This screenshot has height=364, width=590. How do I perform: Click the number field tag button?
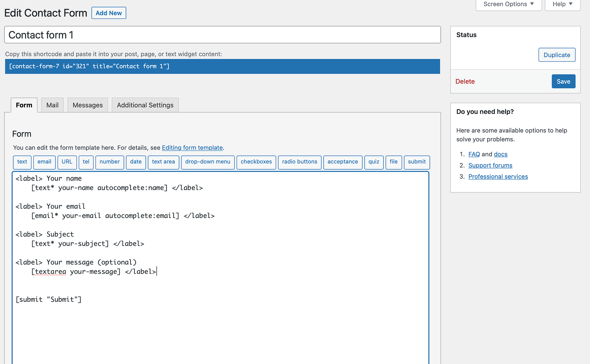[x=110, y=162]
